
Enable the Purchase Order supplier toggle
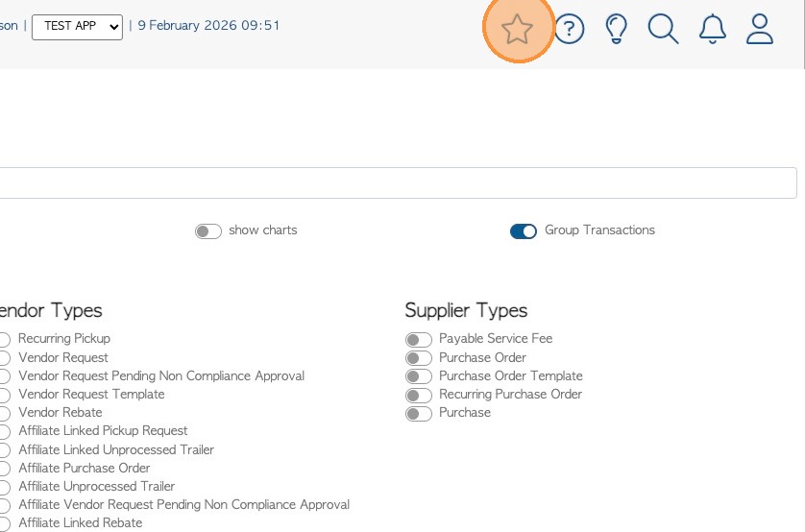[x=418, y=358]
